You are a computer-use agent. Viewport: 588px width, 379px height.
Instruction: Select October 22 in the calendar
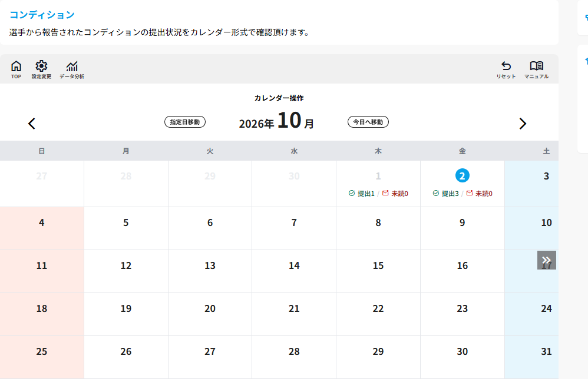(x=378, y=308)
